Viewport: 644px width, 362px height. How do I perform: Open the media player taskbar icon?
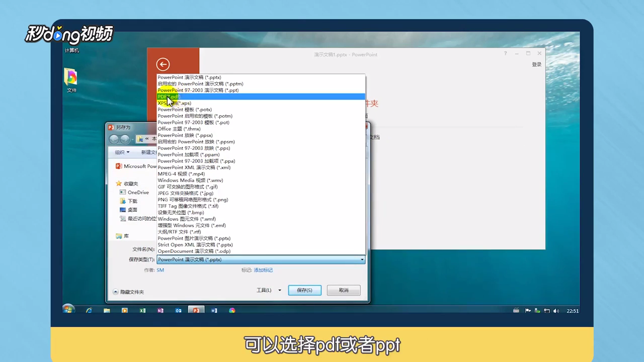pyautogui.click(x=125, y=311)
